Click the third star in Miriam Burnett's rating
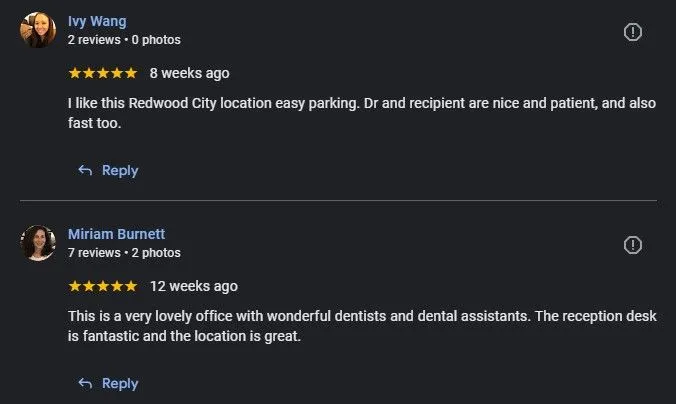 [102, 286]
